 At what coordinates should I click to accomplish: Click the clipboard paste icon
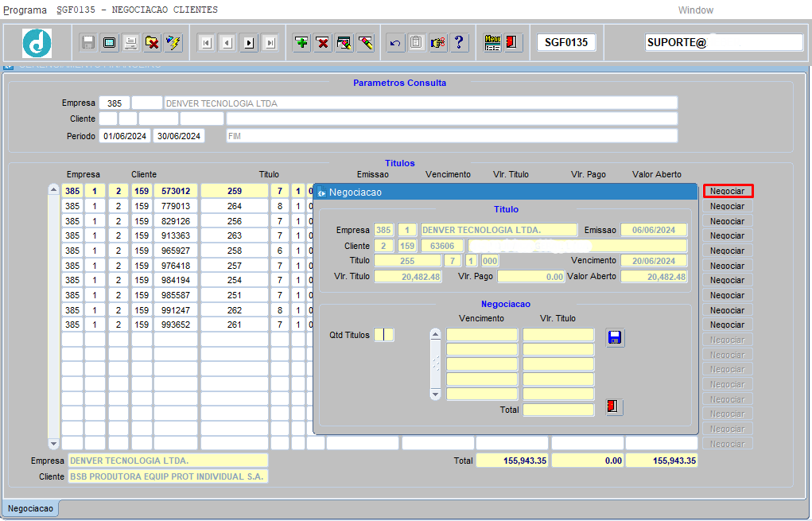point(417,42)
